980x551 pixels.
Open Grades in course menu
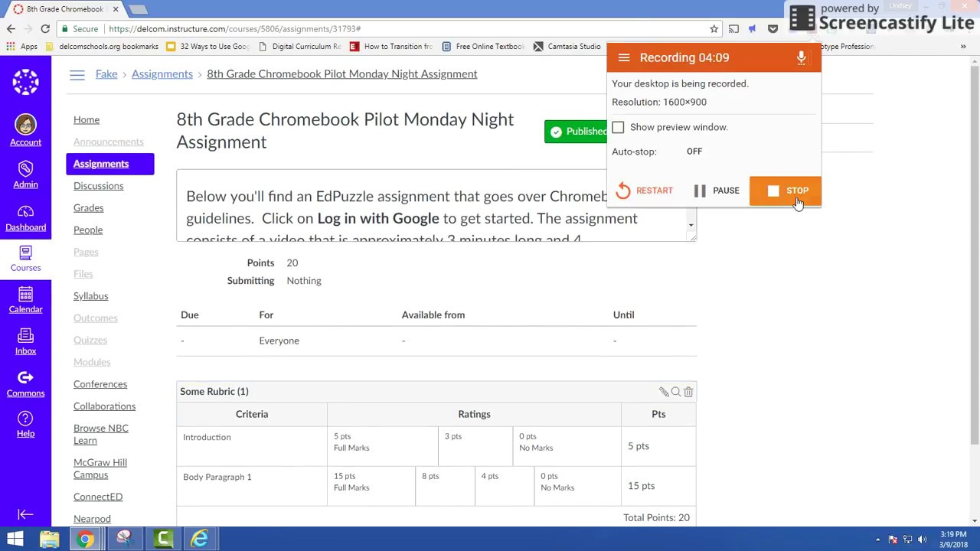coord(88,208)
